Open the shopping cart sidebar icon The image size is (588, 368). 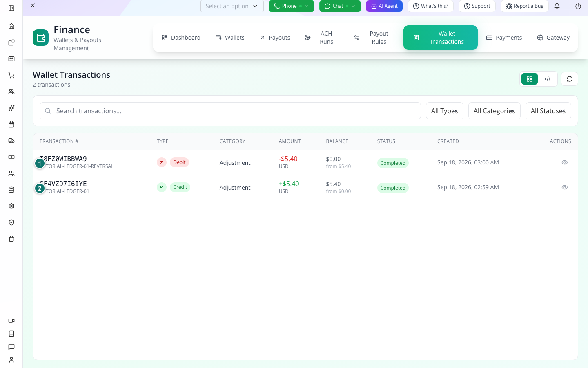pyautogui.click(x=11, y=75)
